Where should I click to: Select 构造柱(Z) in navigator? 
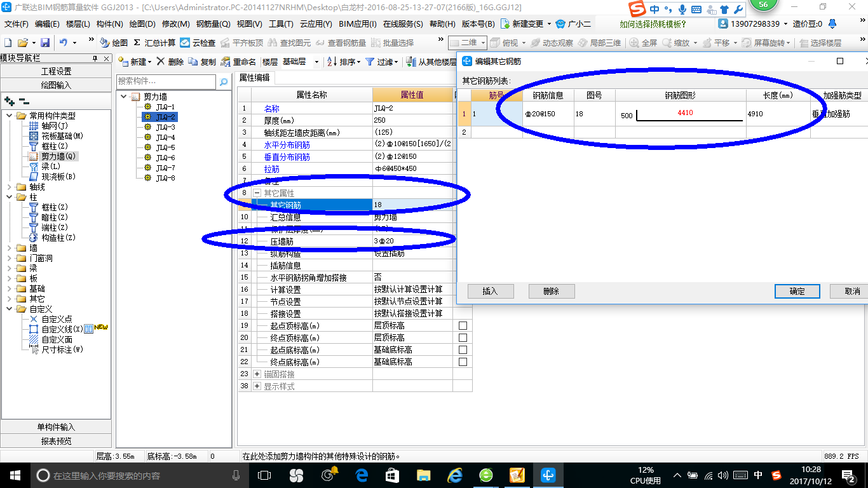click(58, 238)
